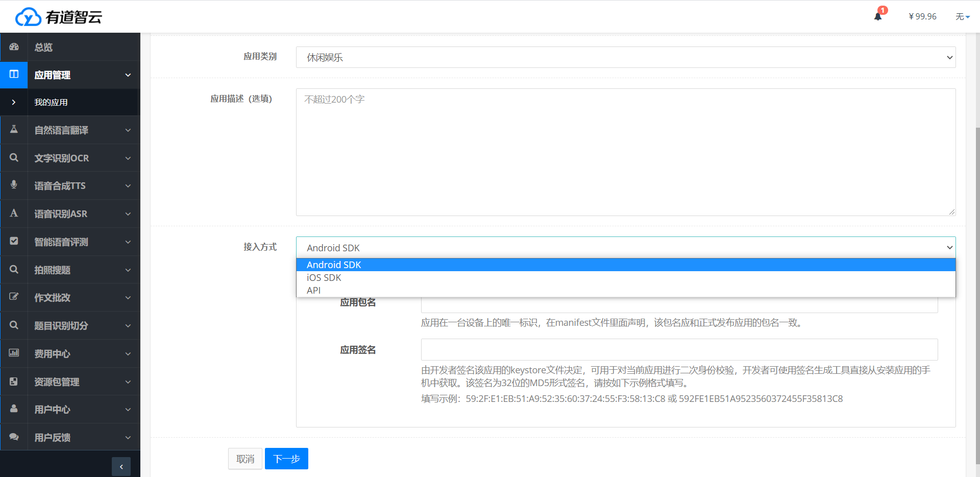Click the columns icon beside 应用管理
Screen dimensions: 980x477
(x=14, y=75)
